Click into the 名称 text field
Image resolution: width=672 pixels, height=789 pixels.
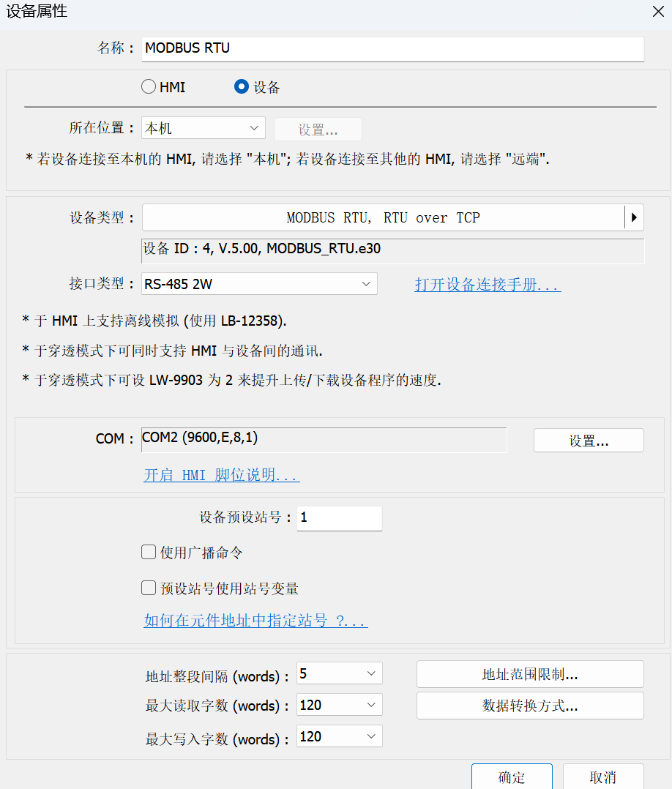(392, 48)
